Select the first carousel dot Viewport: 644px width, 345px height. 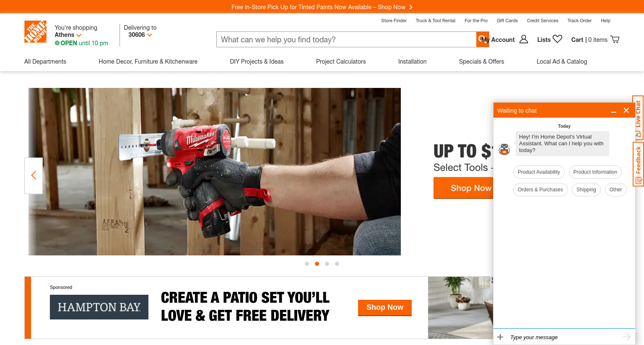point(307,264)
